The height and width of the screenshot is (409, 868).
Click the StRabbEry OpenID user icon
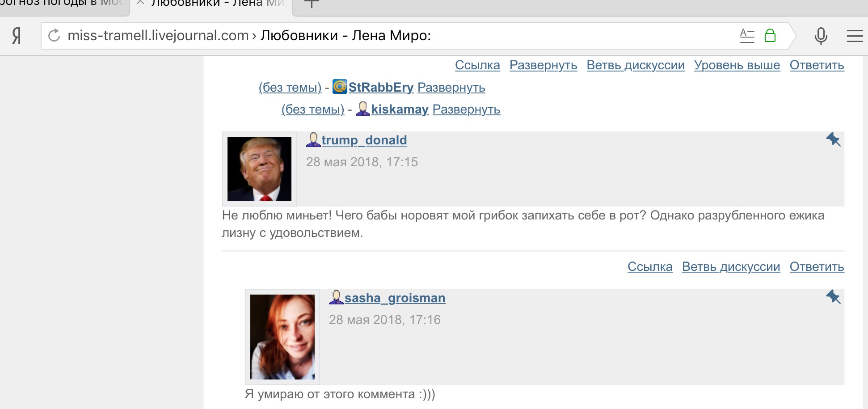[x=340, y=86]
